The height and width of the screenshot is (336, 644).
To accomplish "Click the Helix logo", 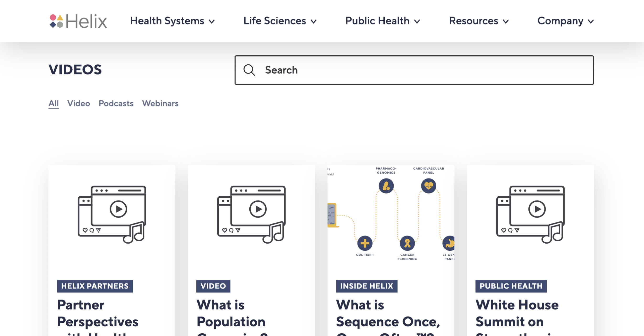I will pyautogui.click(x=78, y=21).
